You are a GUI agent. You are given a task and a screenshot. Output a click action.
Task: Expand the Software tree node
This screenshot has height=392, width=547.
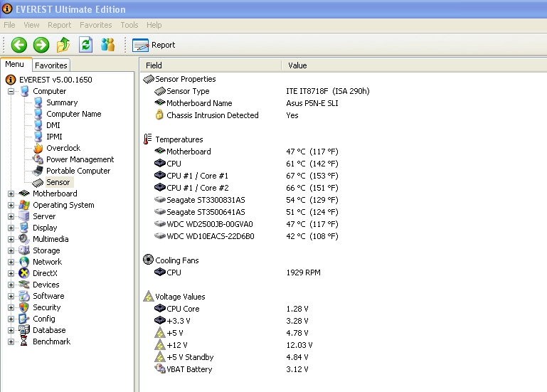coord(11,297)
